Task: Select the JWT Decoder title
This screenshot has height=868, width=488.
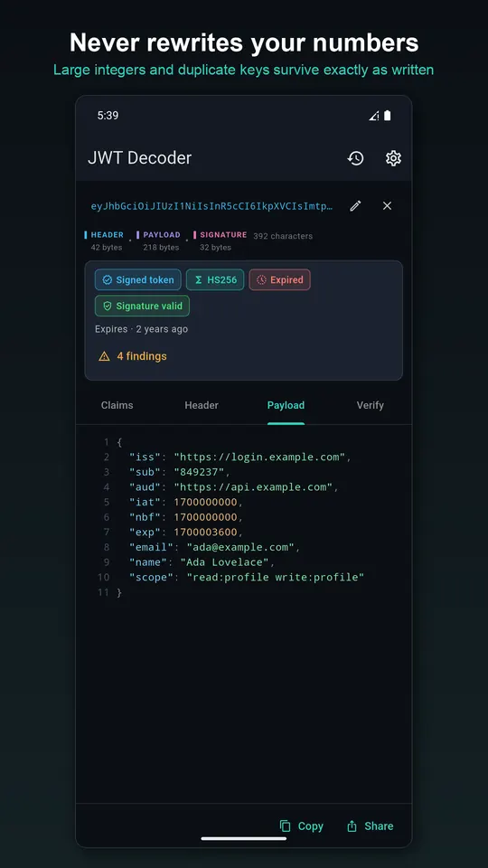Action: tap(139, 157)
